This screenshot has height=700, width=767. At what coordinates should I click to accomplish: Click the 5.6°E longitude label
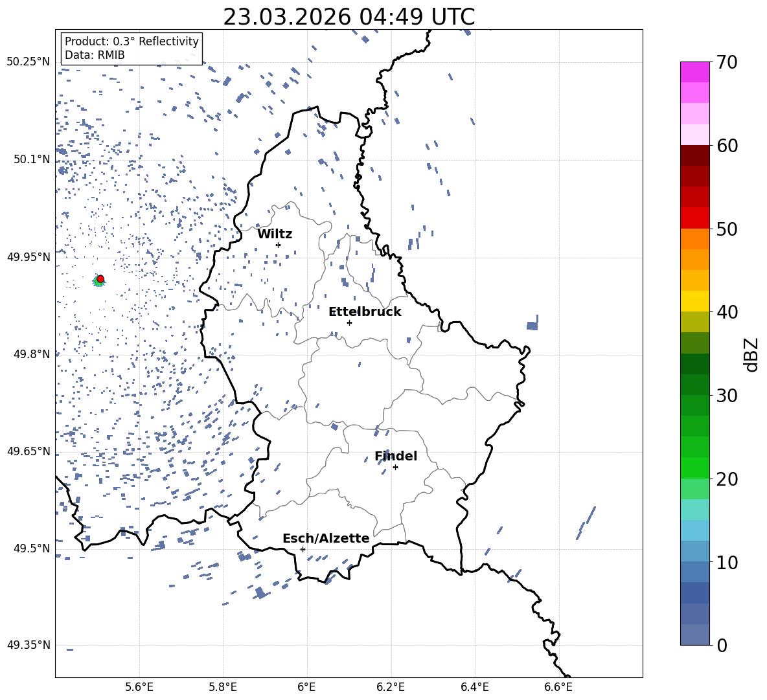tap(139, 687)
